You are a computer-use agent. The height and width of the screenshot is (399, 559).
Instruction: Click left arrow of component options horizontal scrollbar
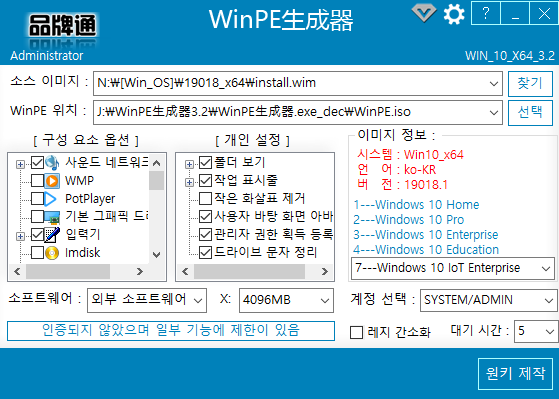(17, 272)
